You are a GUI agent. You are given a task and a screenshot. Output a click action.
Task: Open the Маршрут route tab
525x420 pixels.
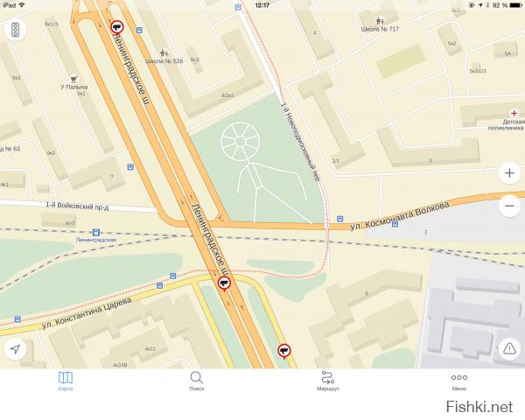pyautogui.click(x=328, y=381)
